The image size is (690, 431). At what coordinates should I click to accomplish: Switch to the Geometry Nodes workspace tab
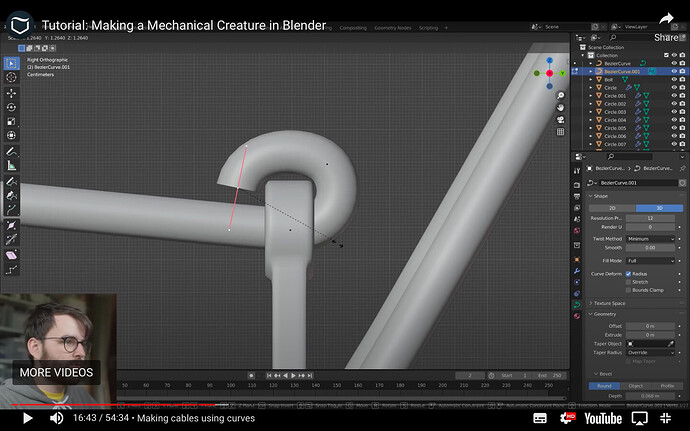click(393, 28)
